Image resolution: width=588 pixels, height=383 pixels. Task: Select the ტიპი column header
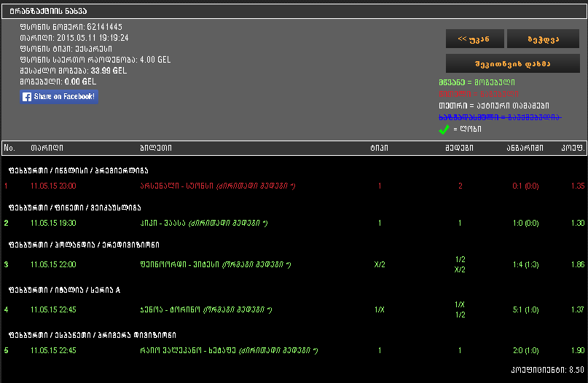(379, 148)
